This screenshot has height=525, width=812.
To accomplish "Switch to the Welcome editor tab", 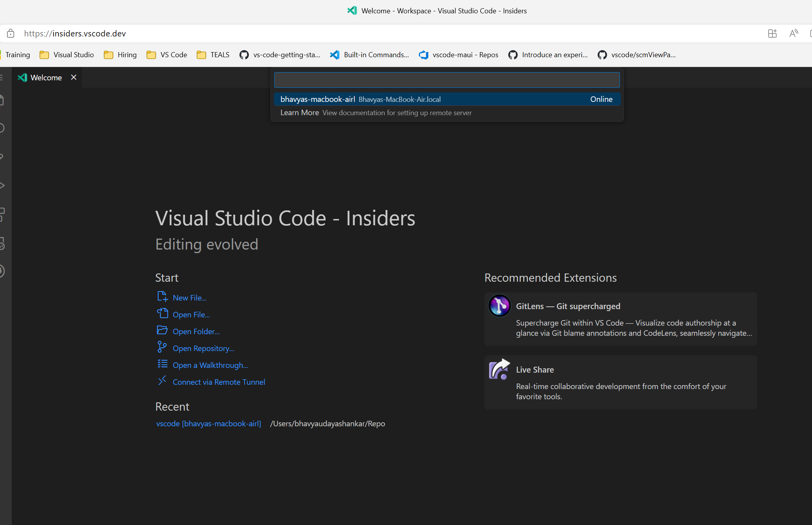I will coord(46,78).
